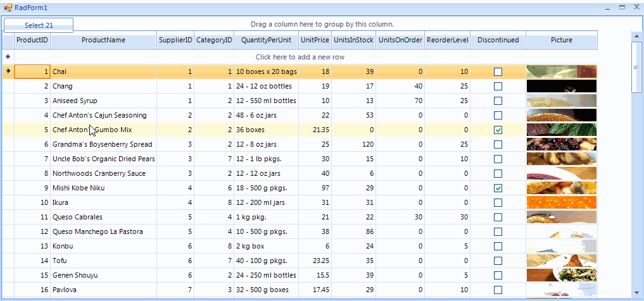The image size is (644, 301).
Task: Click the Discontinued column header
Action: pos(498,40)
